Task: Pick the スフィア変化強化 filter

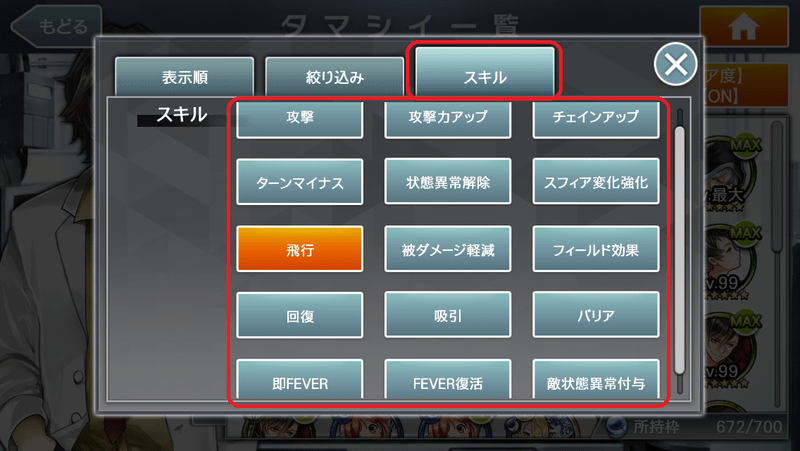Action: [x=595, y=182]
